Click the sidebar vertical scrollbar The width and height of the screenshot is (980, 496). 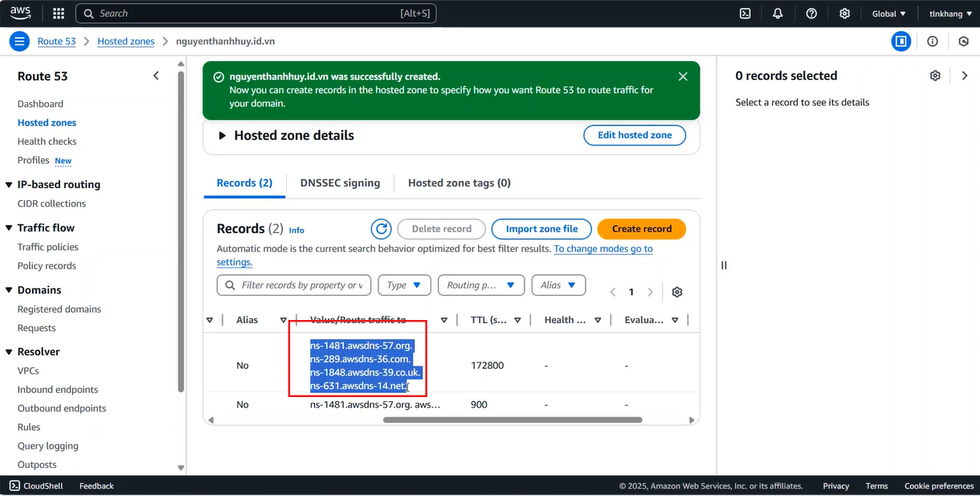point(181,233)
